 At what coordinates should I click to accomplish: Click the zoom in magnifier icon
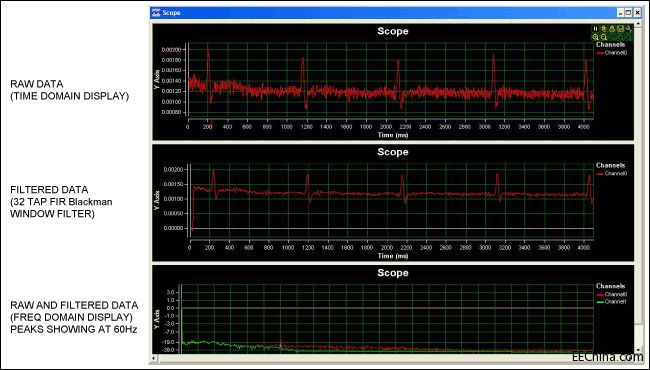pyautogui.click(x=596, y=37)
